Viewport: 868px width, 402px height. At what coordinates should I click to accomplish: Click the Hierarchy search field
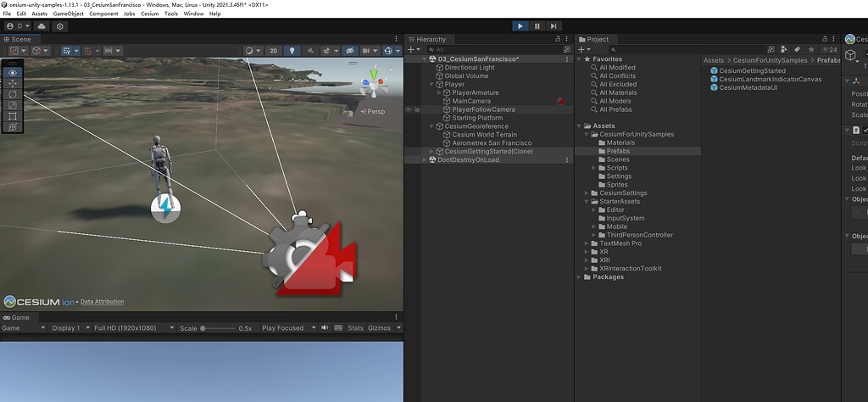[x=495, y=49]
